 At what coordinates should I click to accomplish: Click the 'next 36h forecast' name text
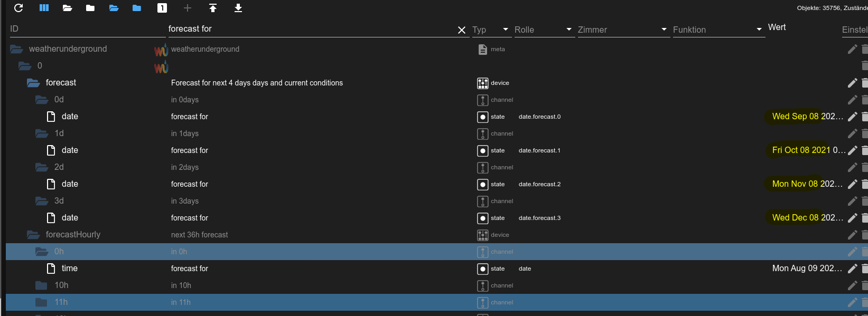200,235
